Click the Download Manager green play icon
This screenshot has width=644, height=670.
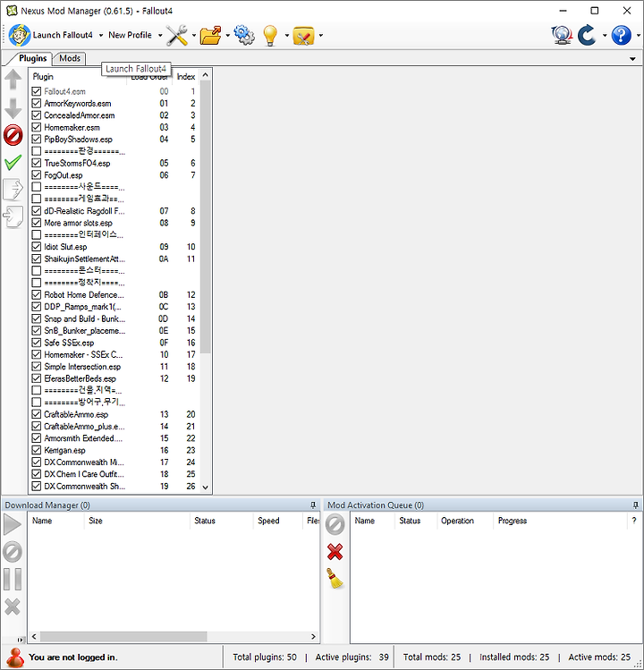click(13, 524)
